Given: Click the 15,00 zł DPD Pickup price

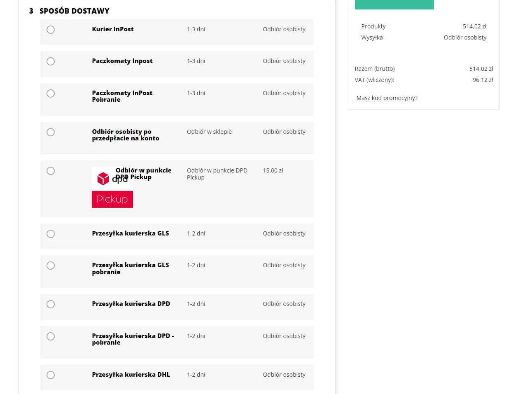Looking at the screenshot, I should [x=273, y=170].
